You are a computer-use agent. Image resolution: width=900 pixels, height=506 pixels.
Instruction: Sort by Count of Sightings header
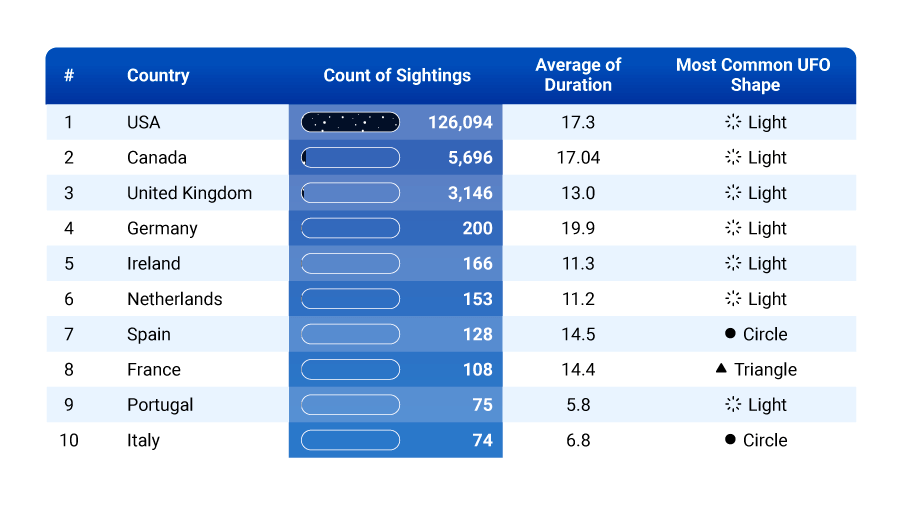(397, 76)
